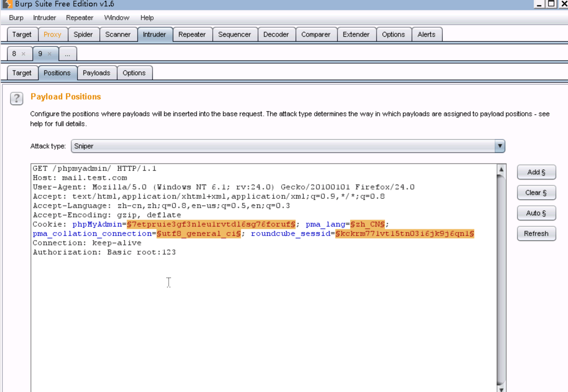Open the Window menu
The height and width of the screenshot is (392, 568).
(117, 18)
